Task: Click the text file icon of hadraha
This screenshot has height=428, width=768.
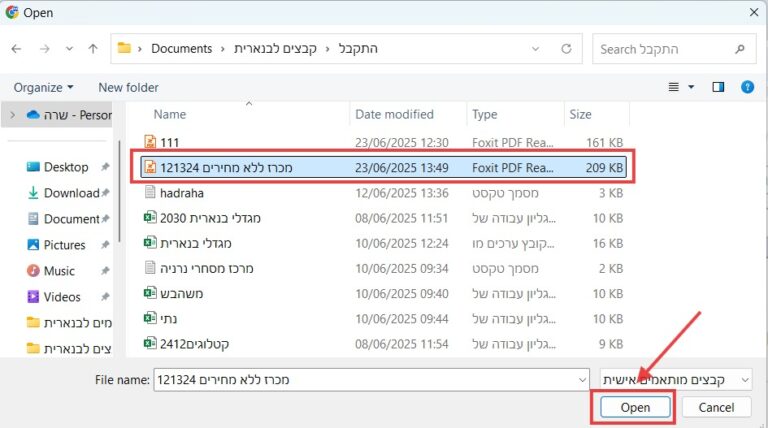Action: [150, 192]
